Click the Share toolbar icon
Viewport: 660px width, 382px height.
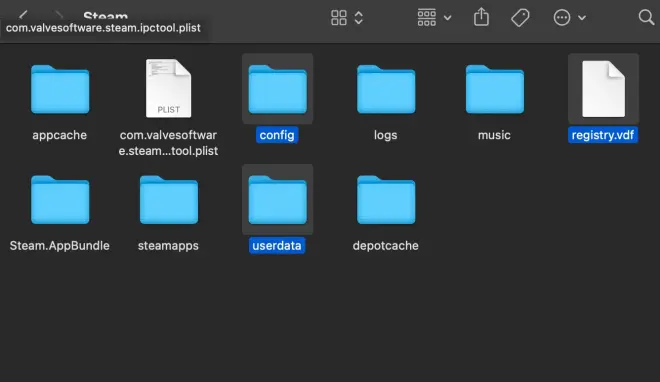pyautogui.click(x=481, y=17)
